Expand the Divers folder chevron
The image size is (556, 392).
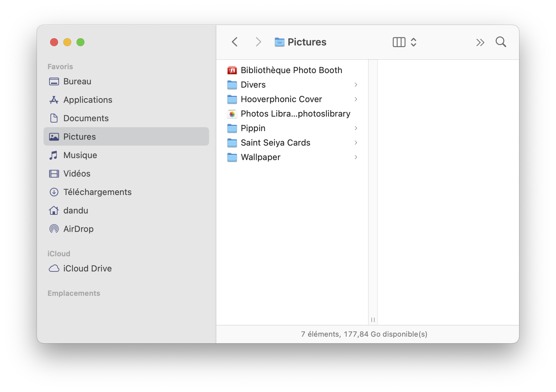[x=356, y=85]
